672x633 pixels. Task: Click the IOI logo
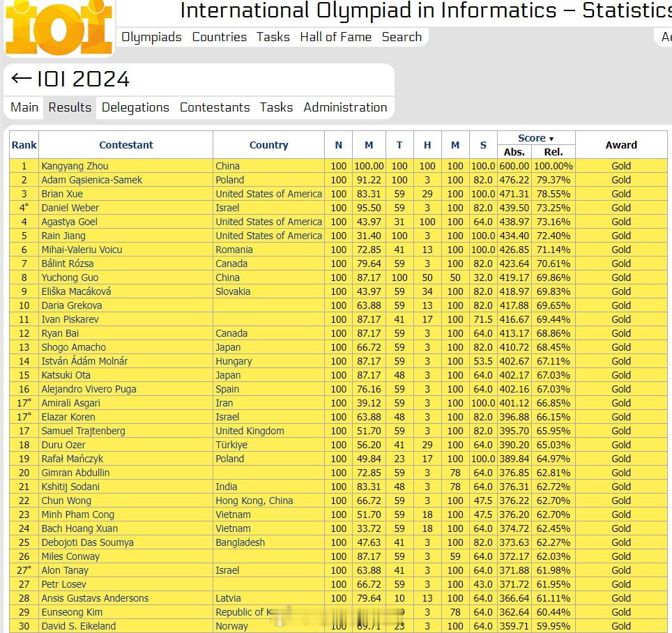point(59,27)
